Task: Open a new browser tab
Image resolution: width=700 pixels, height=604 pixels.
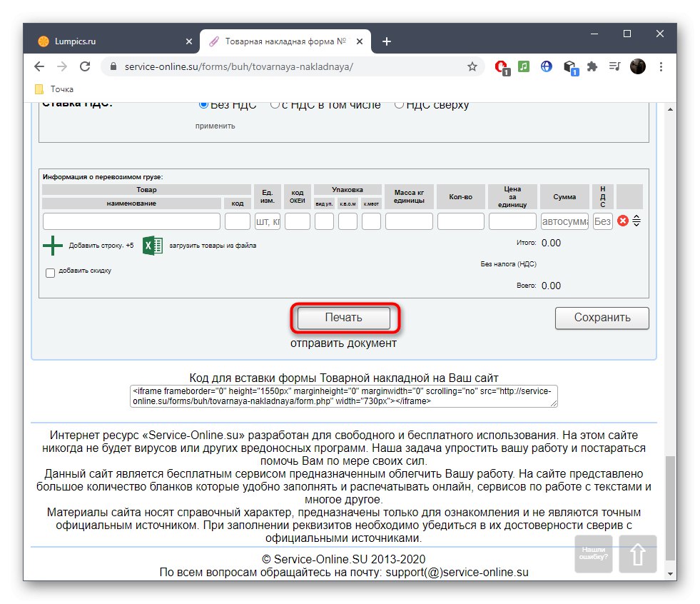Action: [386, 41]
